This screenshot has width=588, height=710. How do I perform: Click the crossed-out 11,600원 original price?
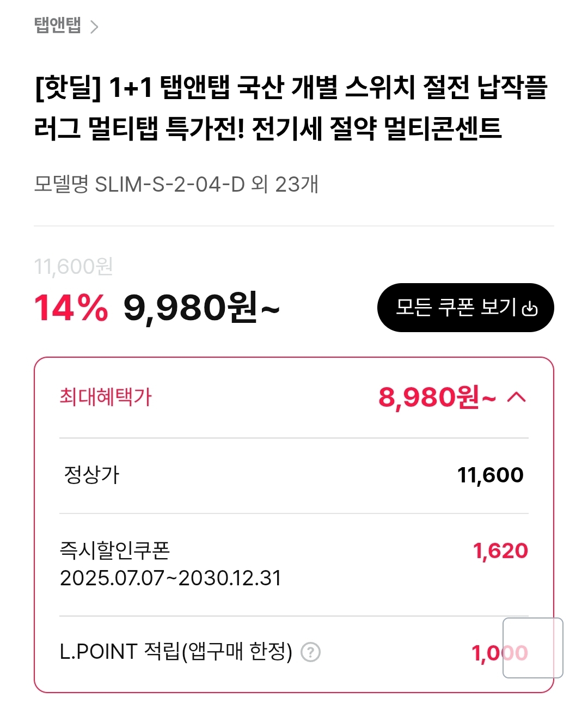coord(73,267)
